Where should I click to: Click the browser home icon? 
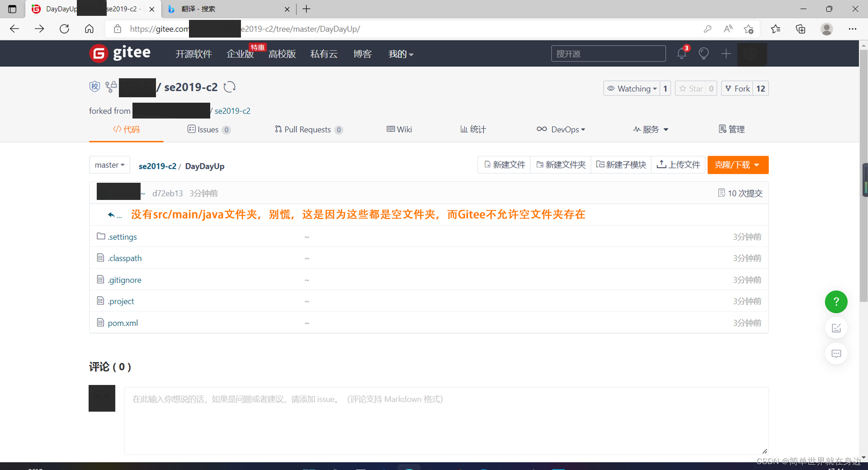tap(89, 28)
